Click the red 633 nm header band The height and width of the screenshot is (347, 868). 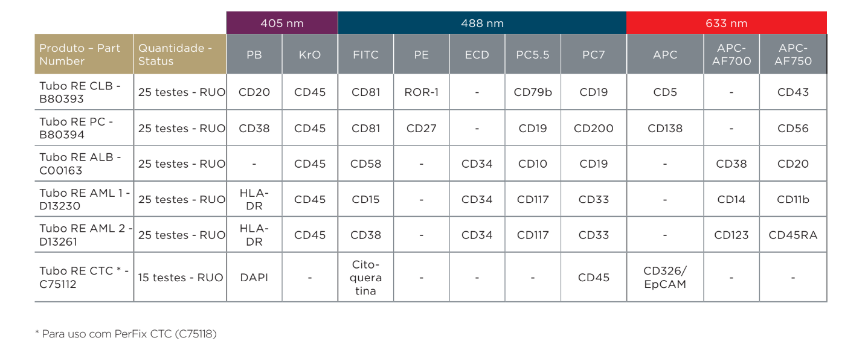click(726, 24)
